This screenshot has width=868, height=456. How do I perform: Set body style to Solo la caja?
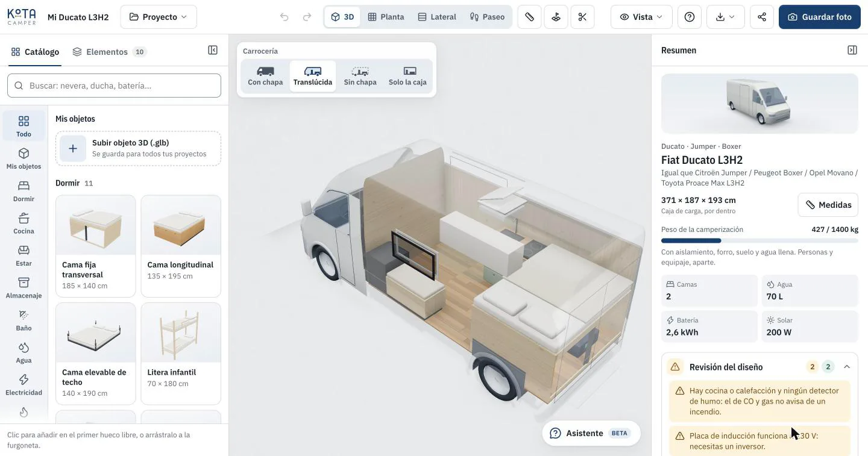407,77
